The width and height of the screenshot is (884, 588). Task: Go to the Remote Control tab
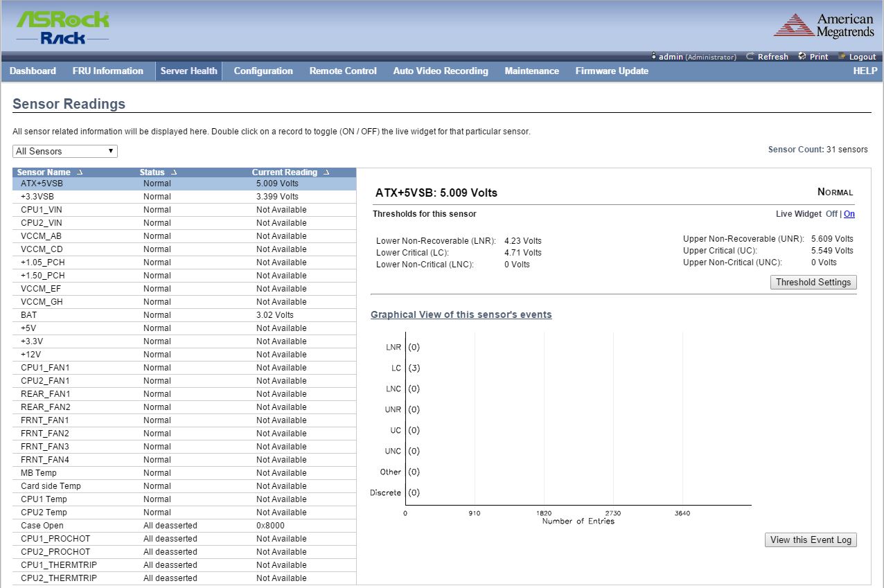[x=343, y=71]
